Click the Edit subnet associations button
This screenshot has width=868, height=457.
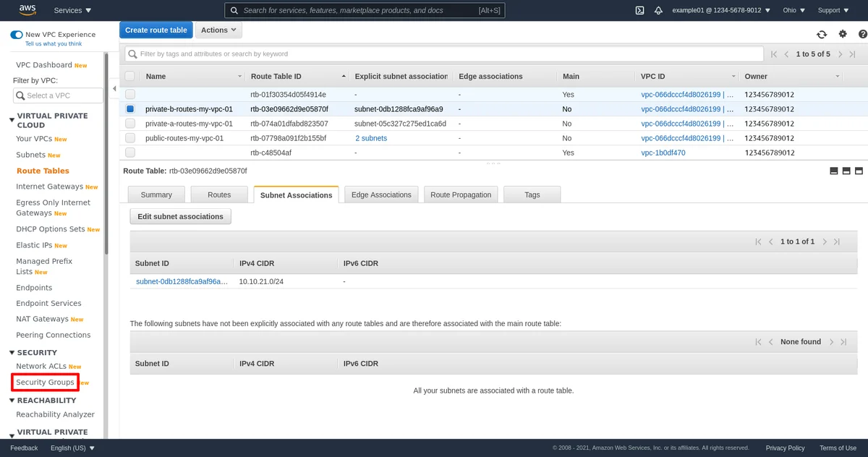coord(180,216)
